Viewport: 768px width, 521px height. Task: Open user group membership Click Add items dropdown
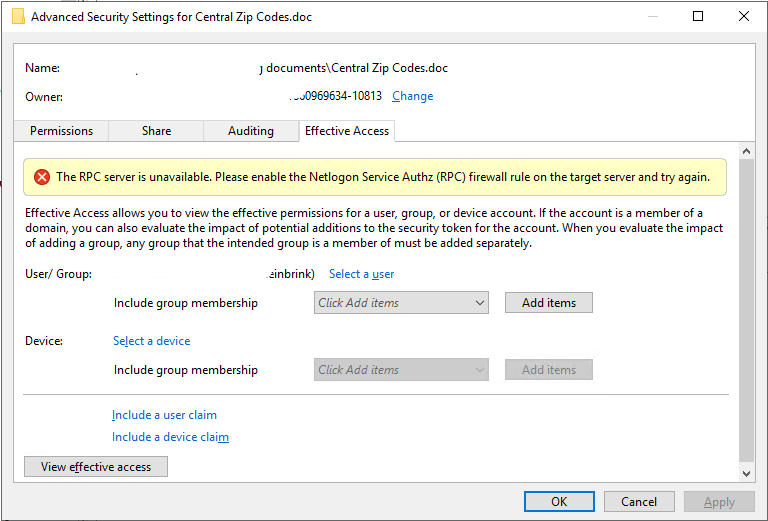coord(401,303)
